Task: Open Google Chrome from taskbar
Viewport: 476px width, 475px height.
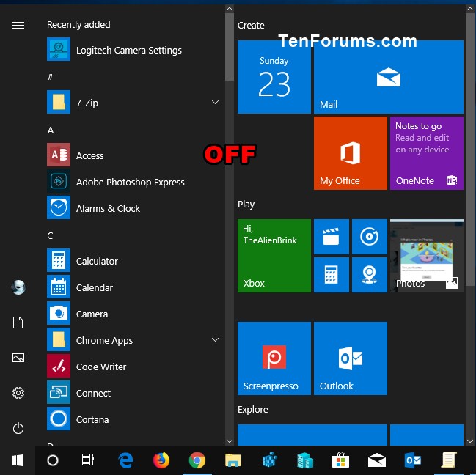Action: pos(197,460)
